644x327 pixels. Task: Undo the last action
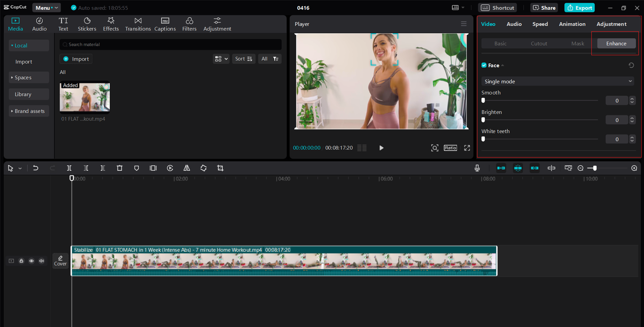click(36, 168)
